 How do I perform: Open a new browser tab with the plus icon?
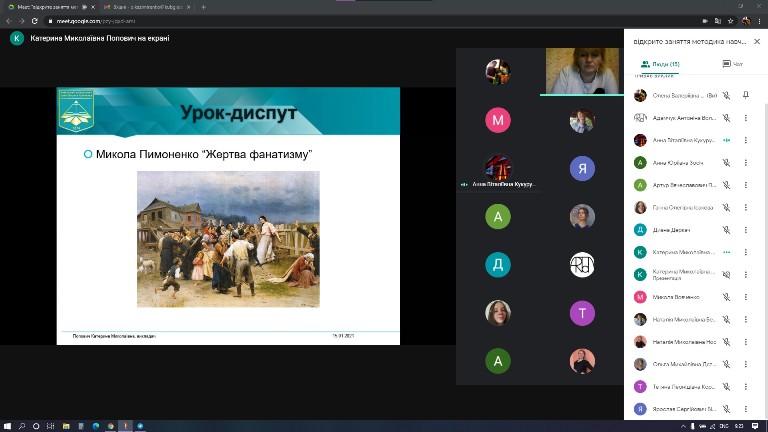click(x=204, y=7)
